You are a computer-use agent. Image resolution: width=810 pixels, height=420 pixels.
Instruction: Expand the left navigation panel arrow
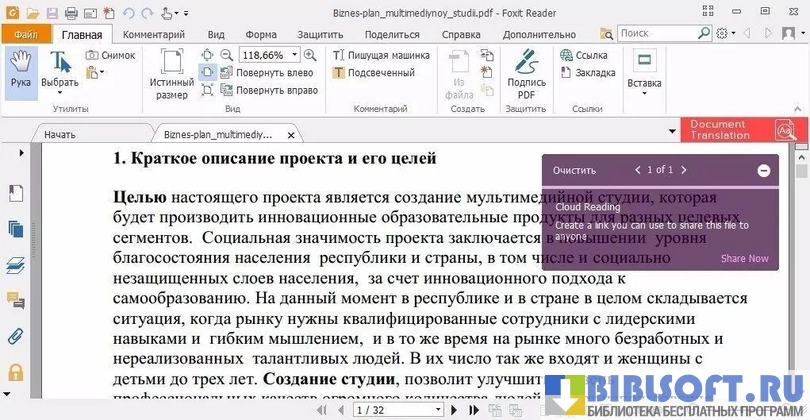21,152
